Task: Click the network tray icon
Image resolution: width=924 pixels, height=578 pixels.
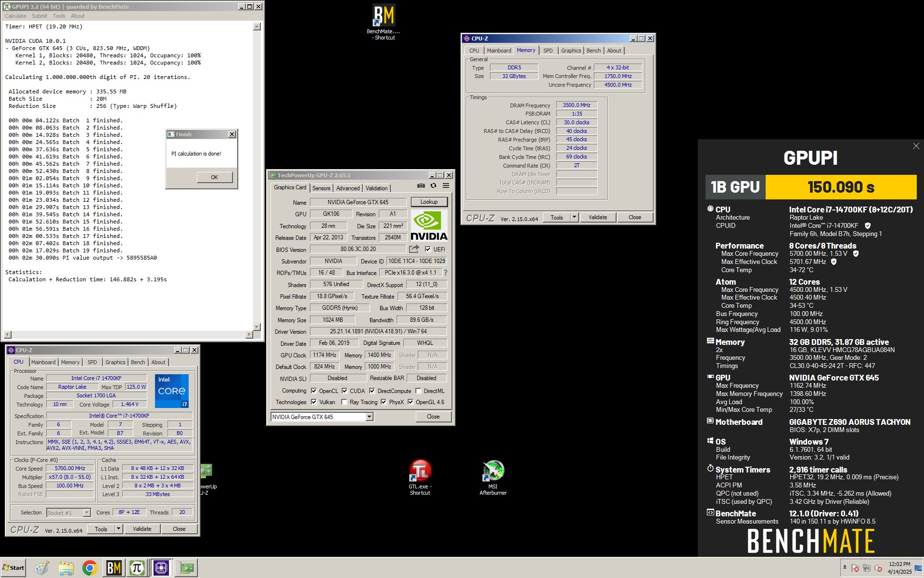Action: point(867,568)
